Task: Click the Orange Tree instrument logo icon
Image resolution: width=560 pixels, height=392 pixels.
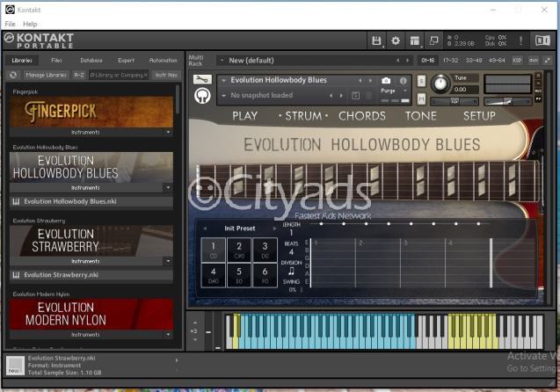Action: pyautogui.click(x=202, y=96)
